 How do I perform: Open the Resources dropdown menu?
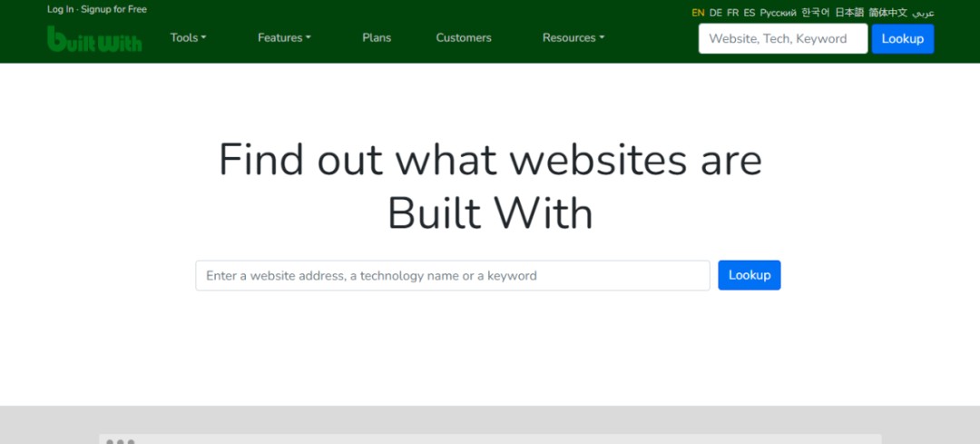pyautogui.click(x=573, y=37)
